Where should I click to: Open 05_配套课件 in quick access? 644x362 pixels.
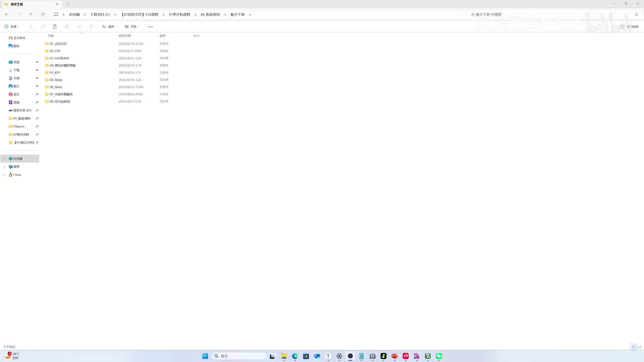(x=20, y=118)
